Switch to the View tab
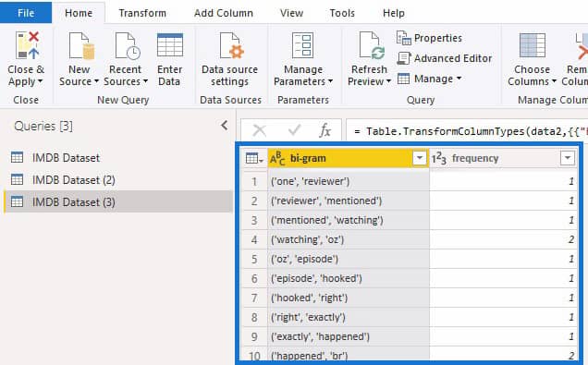The height and width of the screenshot is (365, 588). point(292,13)
